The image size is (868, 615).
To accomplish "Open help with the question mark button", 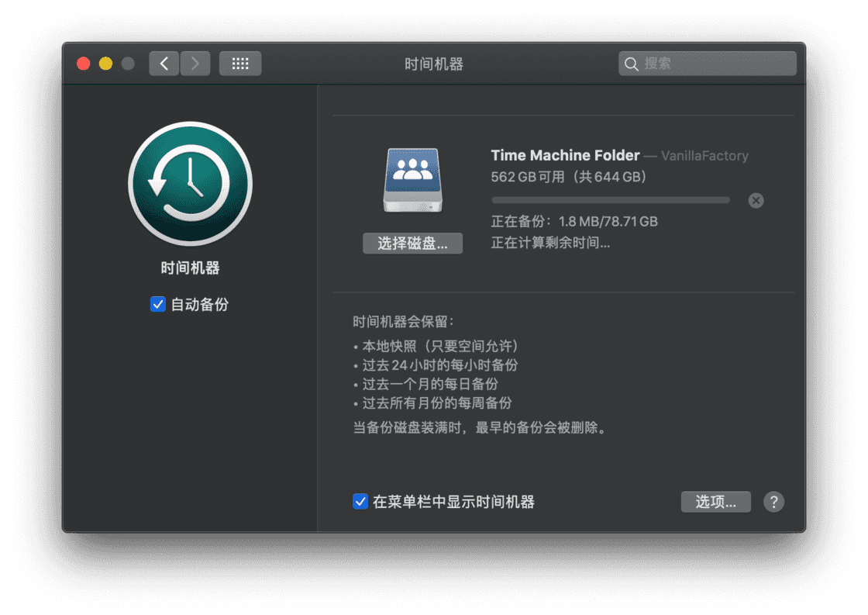I will coord(773,502).
